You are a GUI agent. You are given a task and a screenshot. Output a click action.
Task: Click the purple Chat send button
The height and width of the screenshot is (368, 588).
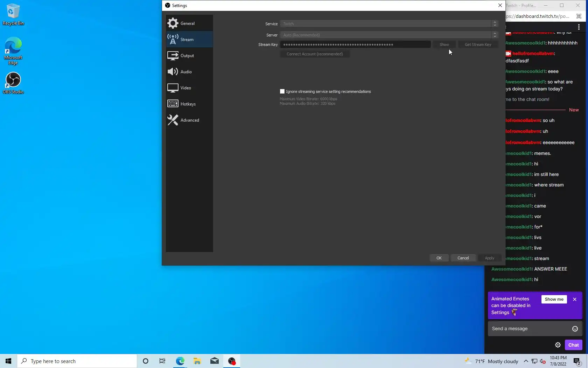(573, 345)
